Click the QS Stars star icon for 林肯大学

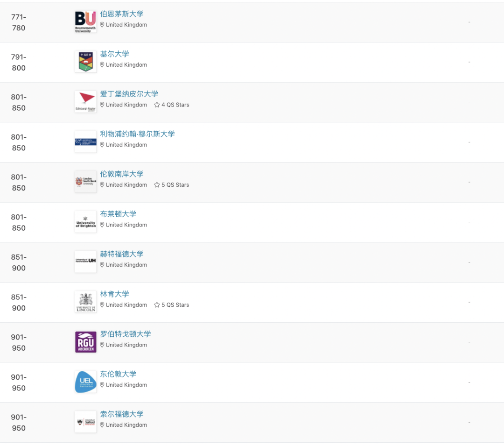point(157,305)
